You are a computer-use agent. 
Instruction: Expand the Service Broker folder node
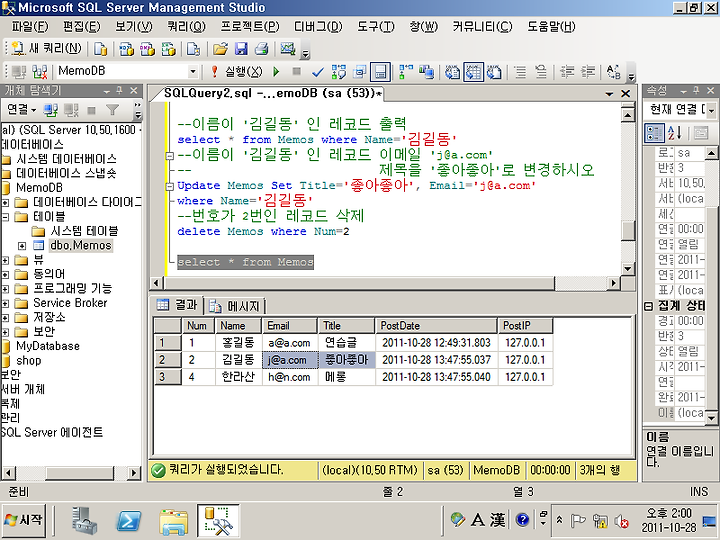tap(5, 304)
